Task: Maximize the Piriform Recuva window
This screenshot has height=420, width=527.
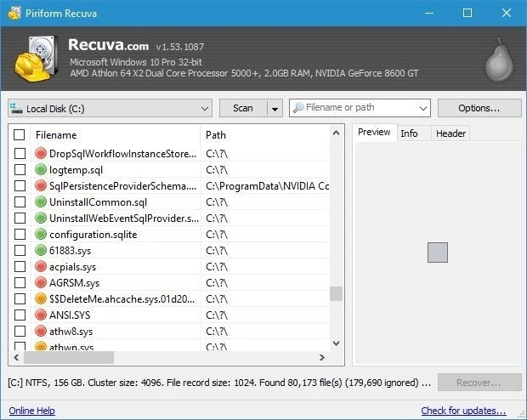Action: click(x=467, y=13)
